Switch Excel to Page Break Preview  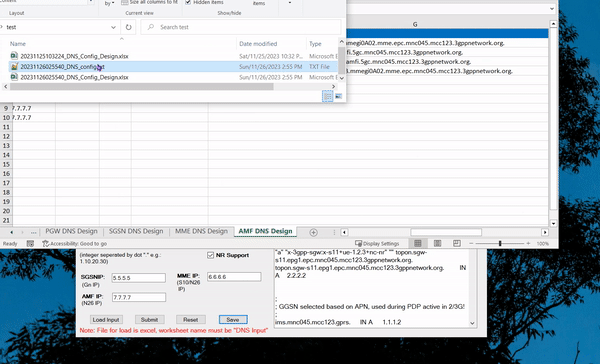click(x=457, y=243)
